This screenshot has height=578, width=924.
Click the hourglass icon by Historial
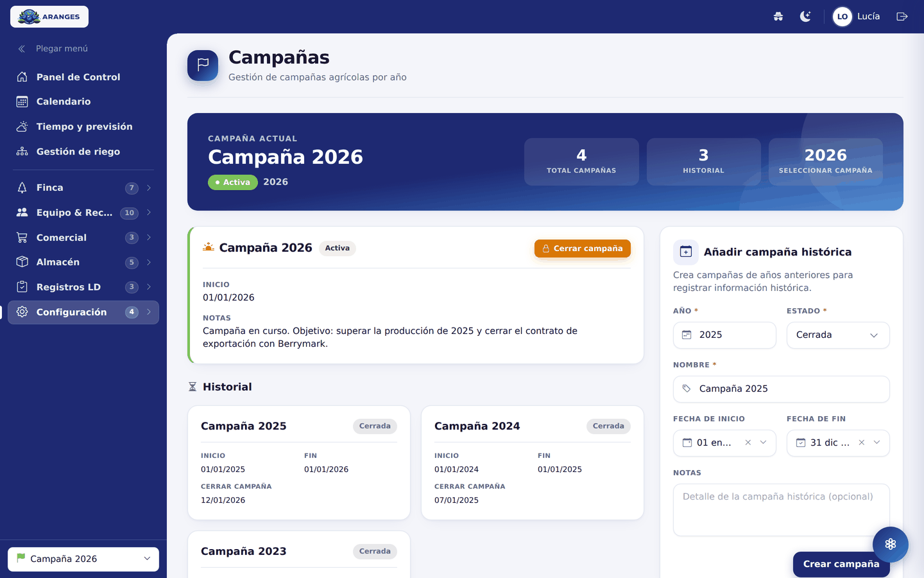[x=193, y=387]
